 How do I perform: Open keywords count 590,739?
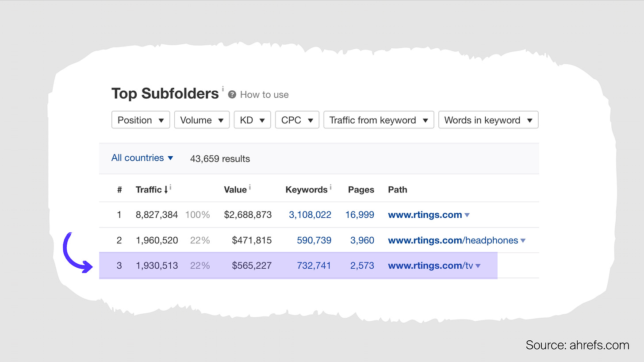[314, 240]
